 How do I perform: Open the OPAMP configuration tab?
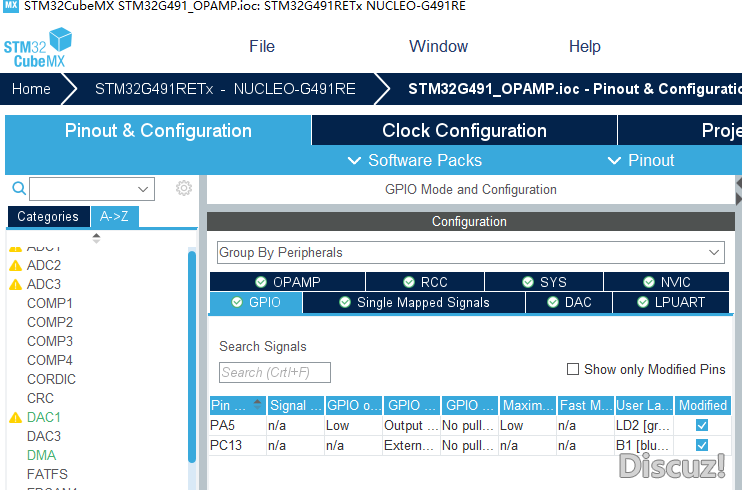click(287, 282)
